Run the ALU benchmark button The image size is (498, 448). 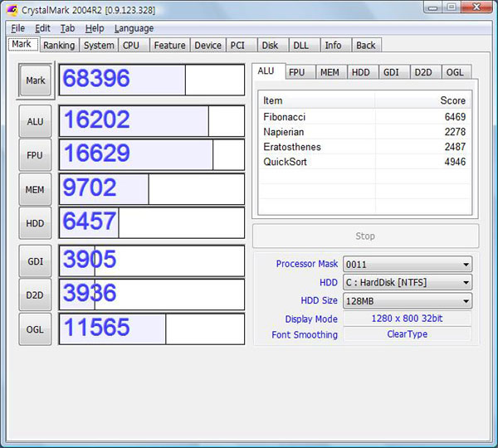coord(35,121)
